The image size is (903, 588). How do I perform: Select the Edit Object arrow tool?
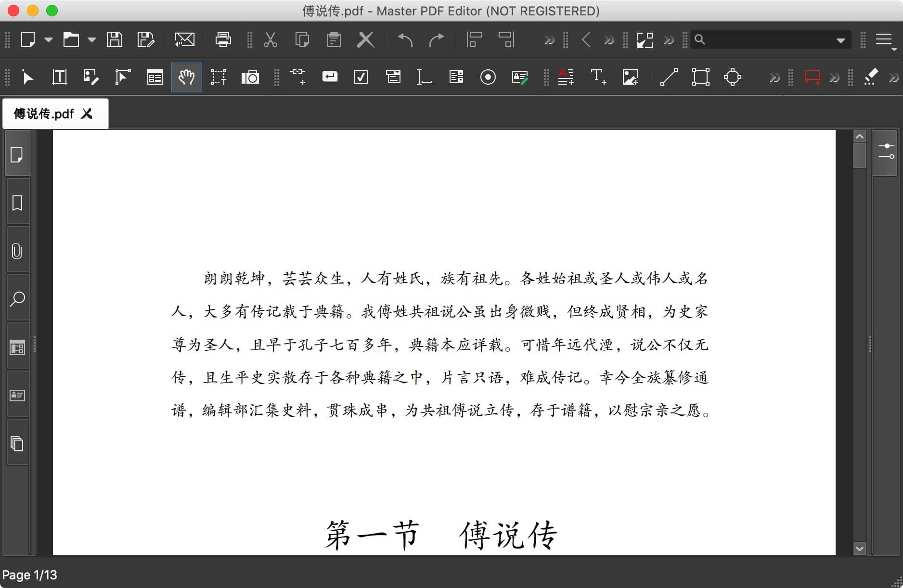(x=123, y=77)
